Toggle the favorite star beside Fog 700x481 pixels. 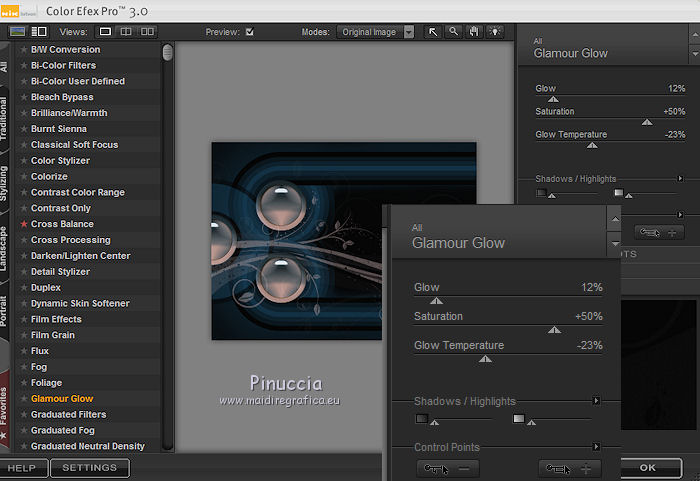tap(24, 367)
